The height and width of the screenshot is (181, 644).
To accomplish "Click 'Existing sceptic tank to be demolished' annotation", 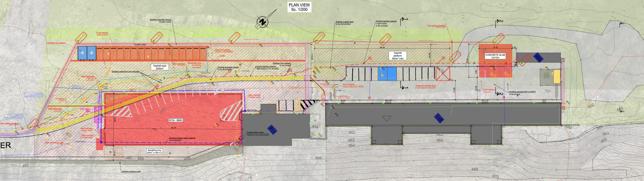I will point(344,23).
